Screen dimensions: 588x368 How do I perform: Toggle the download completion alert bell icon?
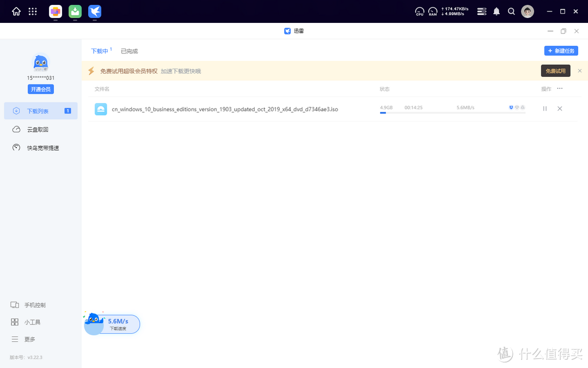pos(523,107)
